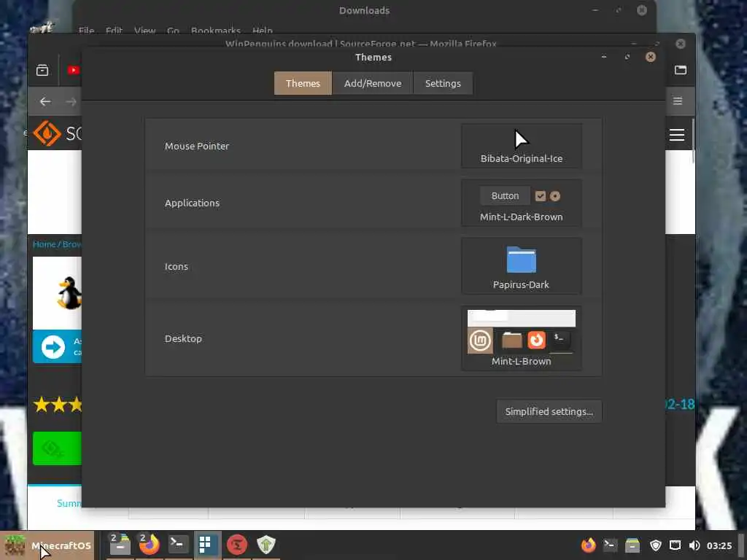This screenshot has width=747, height=560.
Task: Select the Themes settings window taskbar icon
Action: 206,545
